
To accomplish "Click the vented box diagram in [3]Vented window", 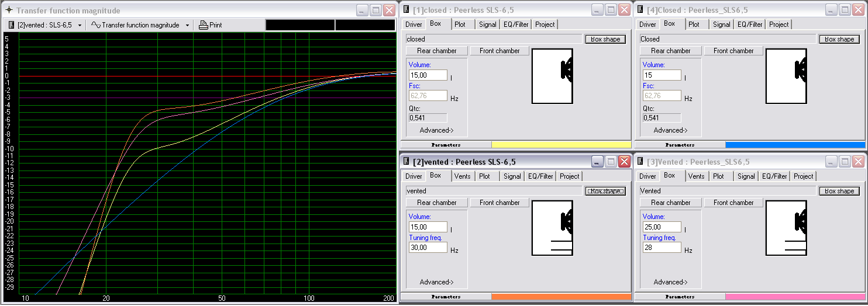I will (x=786, y=228).
